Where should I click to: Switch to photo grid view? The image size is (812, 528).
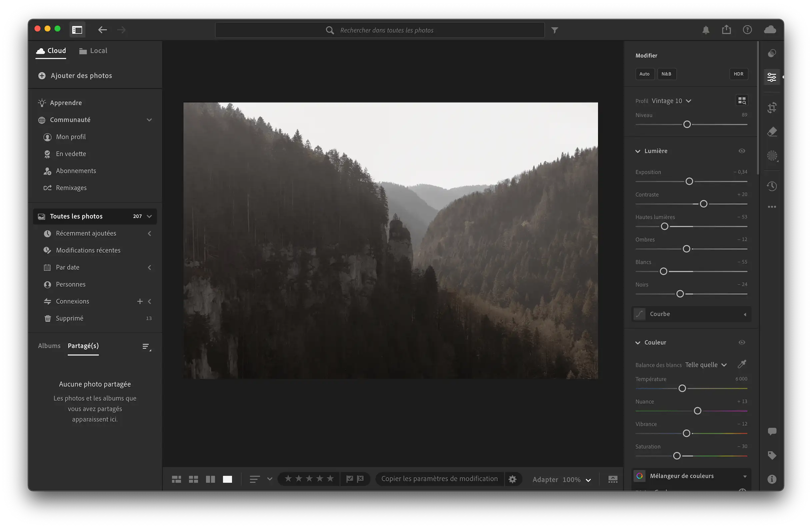pos(176,479)
